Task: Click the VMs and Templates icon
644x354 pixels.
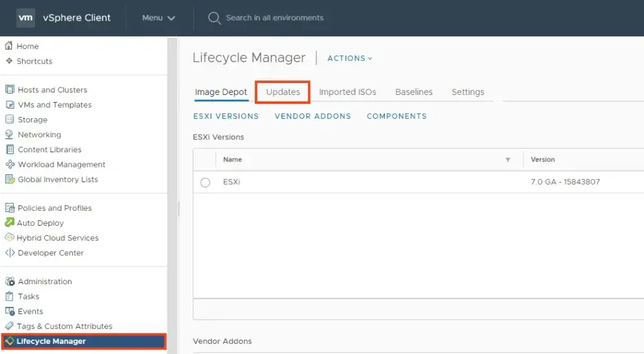Action: (10, 104)
